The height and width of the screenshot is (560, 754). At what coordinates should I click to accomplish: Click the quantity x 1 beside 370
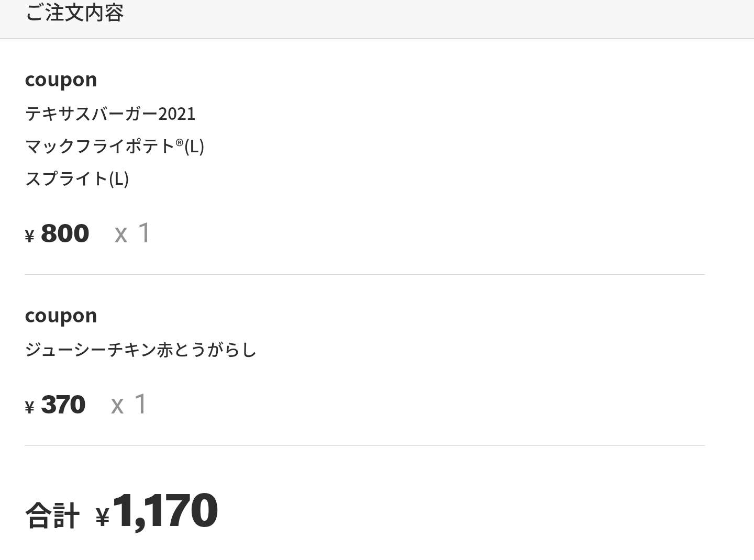[129, 404]
